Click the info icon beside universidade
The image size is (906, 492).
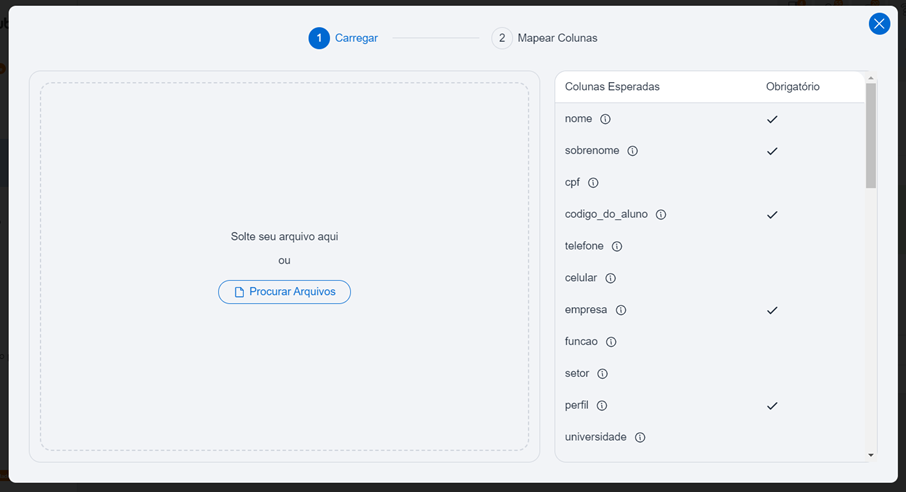point(640,437)
